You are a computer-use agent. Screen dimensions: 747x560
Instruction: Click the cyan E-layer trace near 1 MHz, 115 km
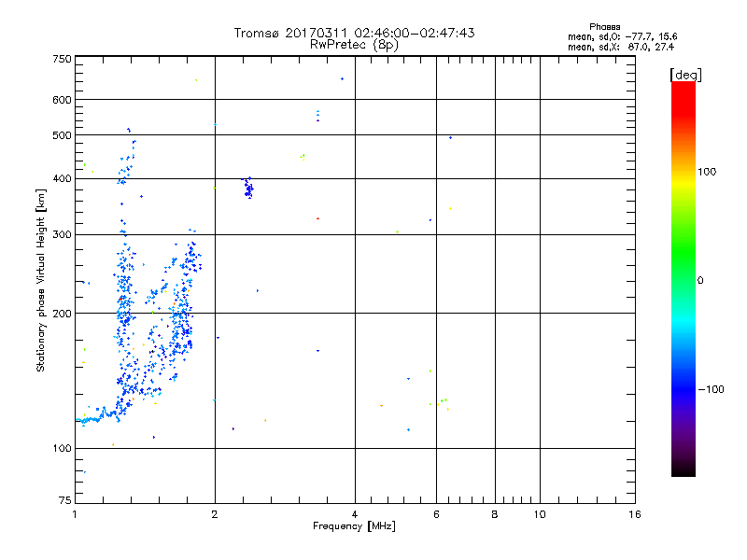tap(88, 420)
